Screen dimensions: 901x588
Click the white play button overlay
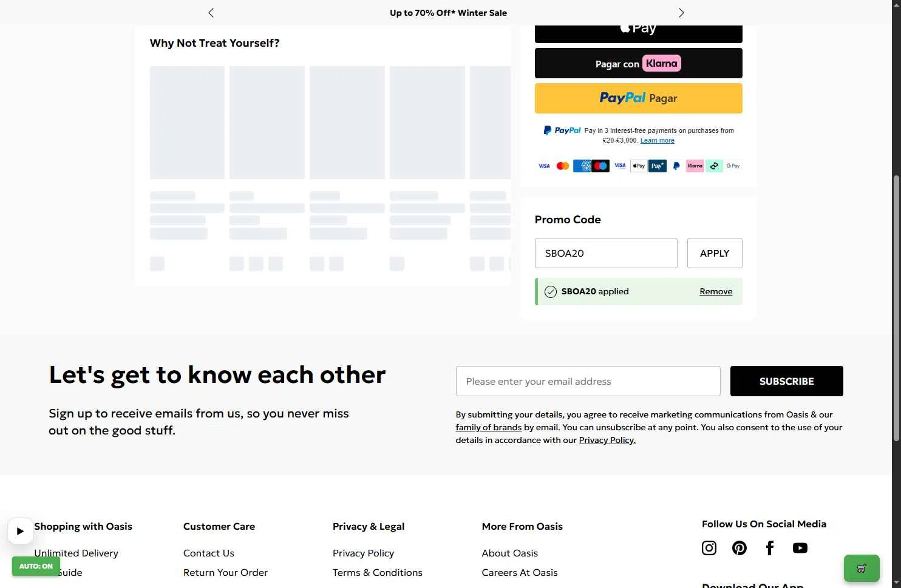pos(20,531)
